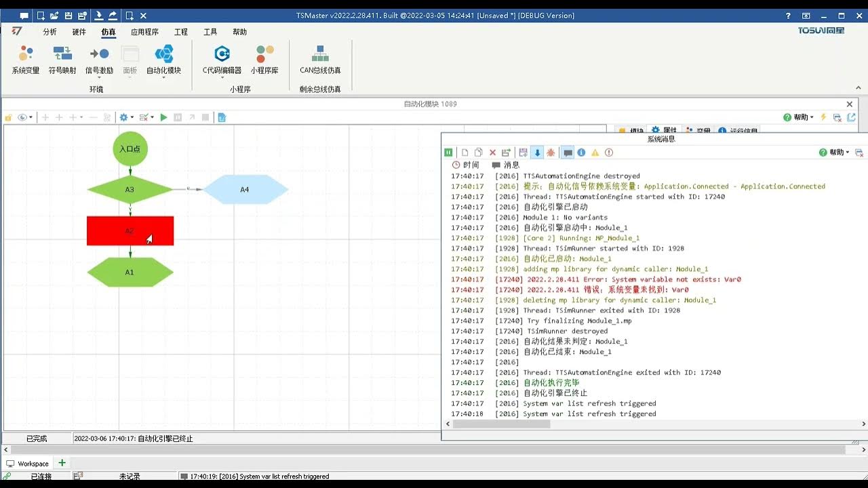The image size is (868, 488).
Task: Pause system messages with the green pause button
Action: point(448,152)
